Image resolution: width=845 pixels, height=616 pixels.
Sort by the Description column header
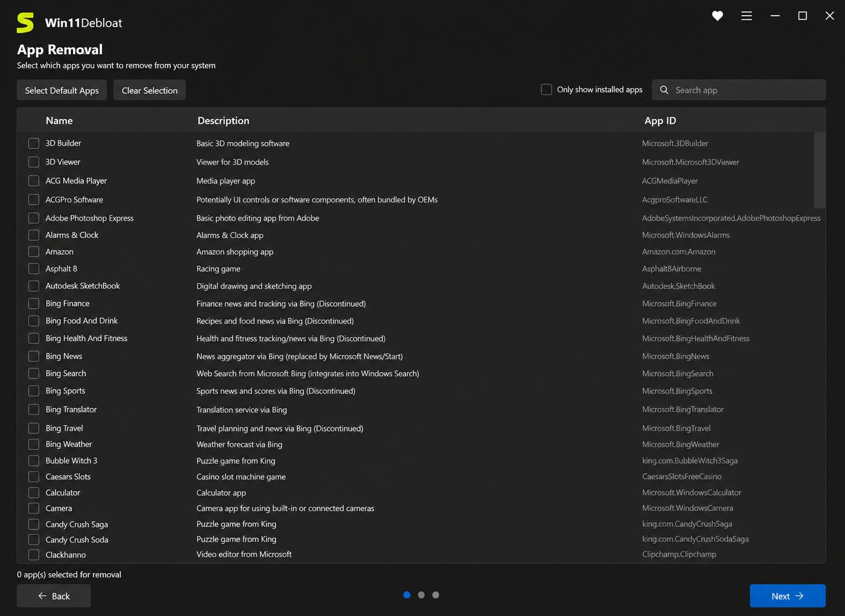point(223,121)
